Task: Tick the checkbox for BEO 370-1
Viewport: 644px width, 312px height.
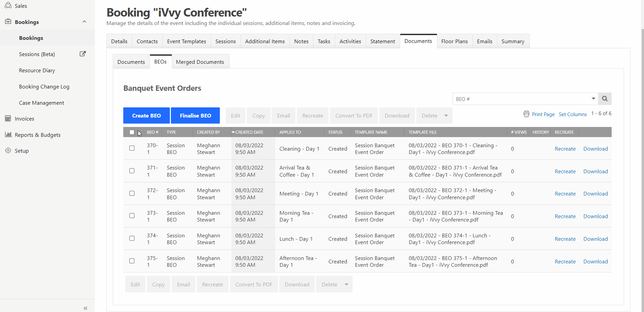Action: [x=132, y=148]
